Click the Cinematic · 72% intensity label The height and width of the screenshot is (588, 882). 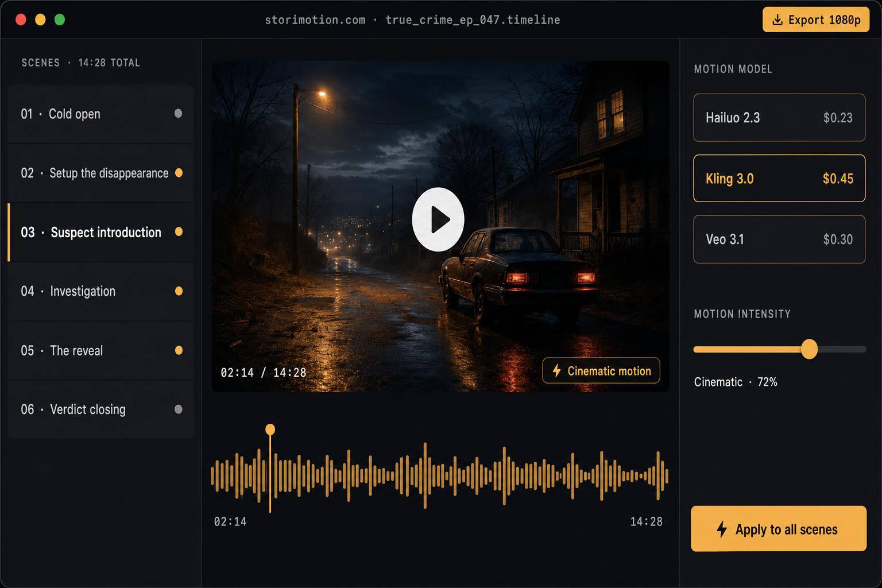(x=736, y=382)
